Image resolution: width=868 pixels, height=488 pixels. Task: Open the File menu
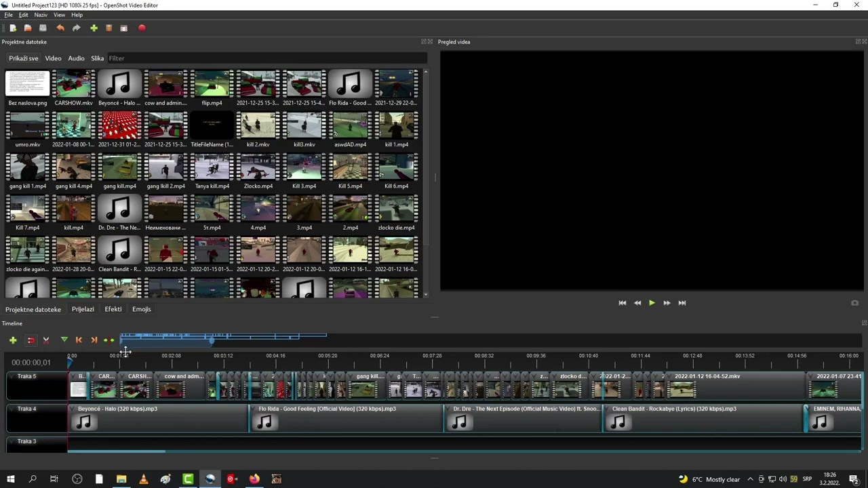pos(9,15)
